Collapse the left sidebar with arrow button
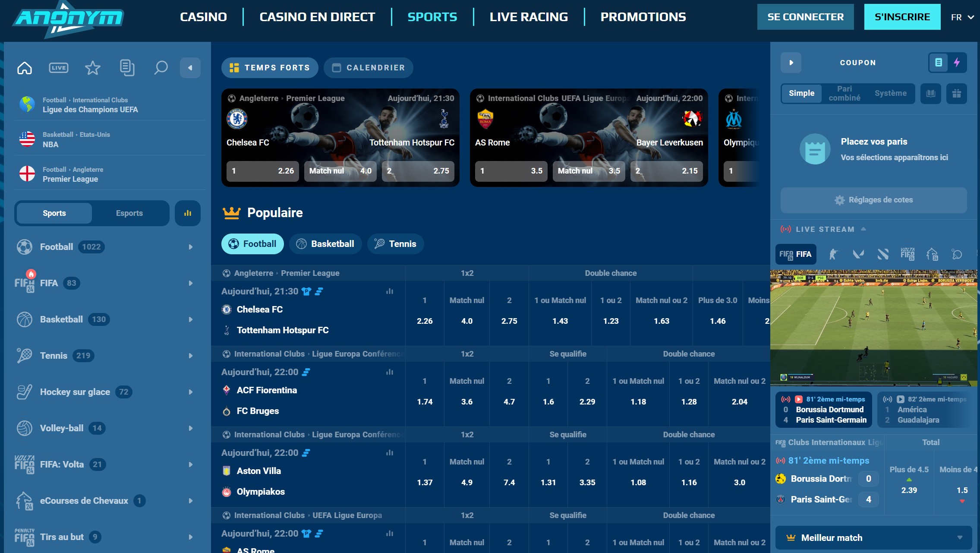The height and width of the screenshot is (553, 980). (x=190, y=68)
